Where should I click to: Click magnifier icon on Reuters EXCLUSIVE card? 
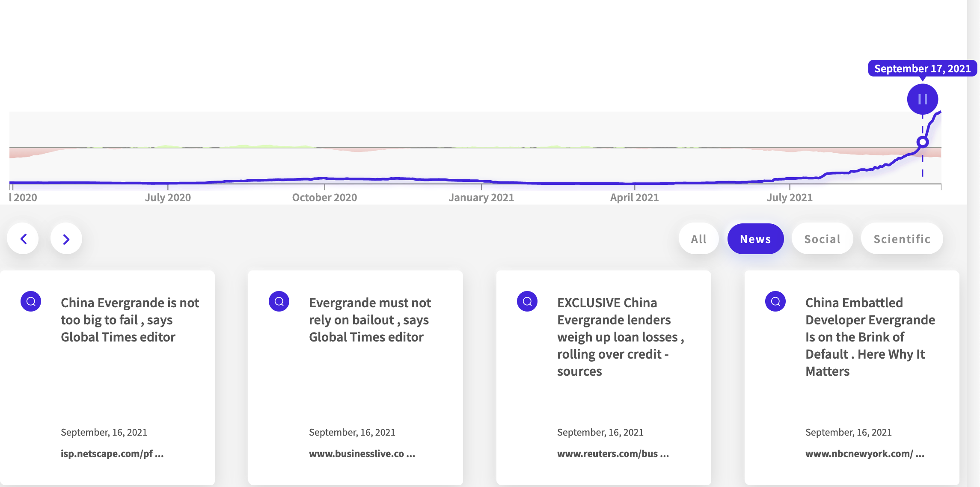[527, 301]
